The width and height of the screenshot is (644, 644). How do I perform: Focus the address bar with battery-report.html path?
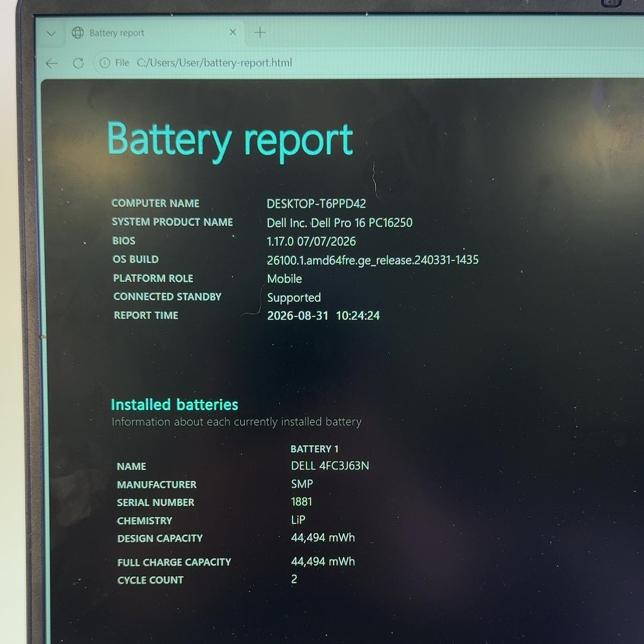coord(214,63)
